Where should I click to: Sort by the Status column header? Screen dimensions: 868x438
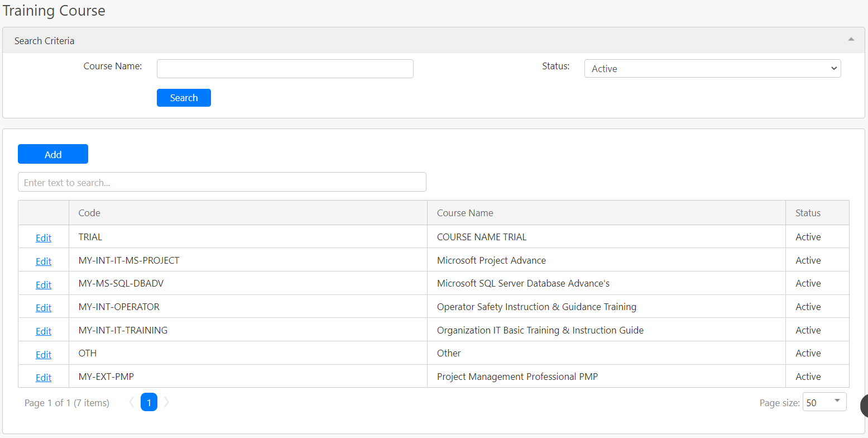click(817, 213)
